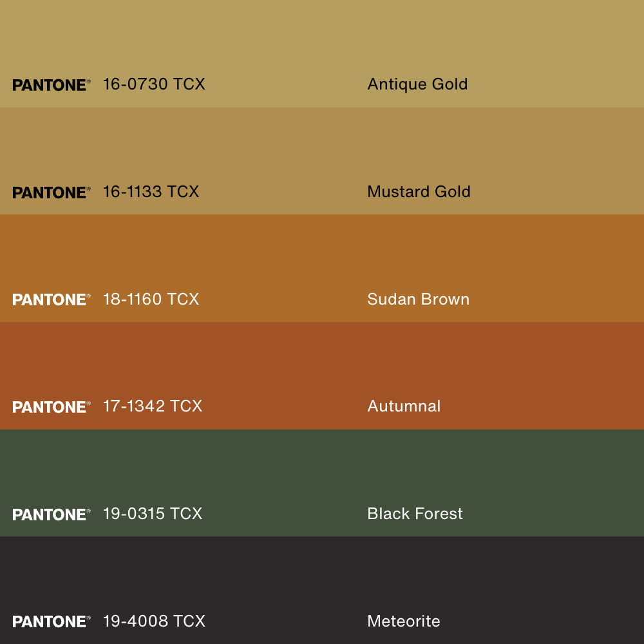Select the 19-4008 TCX code label
Viewport: 644px width, 644px height.
point(154,621)
